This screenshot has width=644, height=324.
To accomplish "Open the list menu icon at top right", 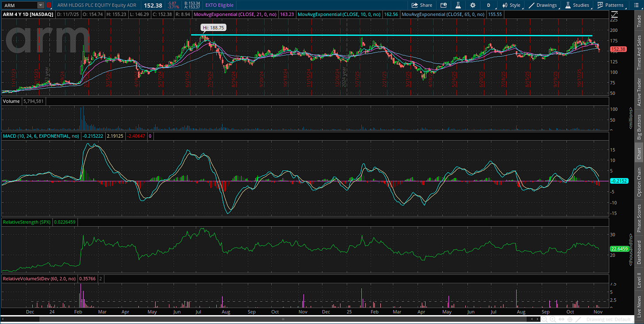I will (x=636, y=5).
